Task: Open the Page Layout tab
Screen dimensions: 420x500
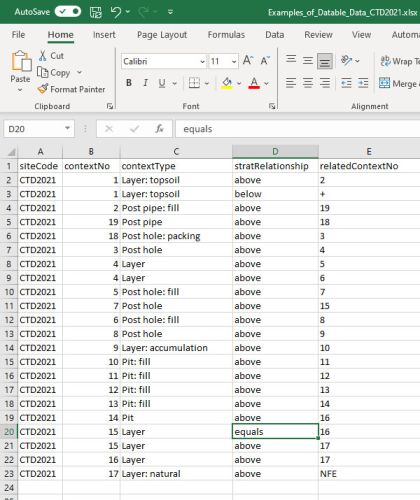Action: click(x=162, y=35)
